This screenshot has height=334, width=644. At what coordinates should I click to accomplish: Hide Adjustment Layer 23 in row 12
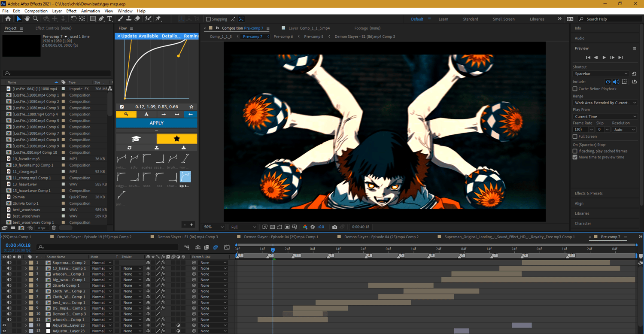pos(4,325)
